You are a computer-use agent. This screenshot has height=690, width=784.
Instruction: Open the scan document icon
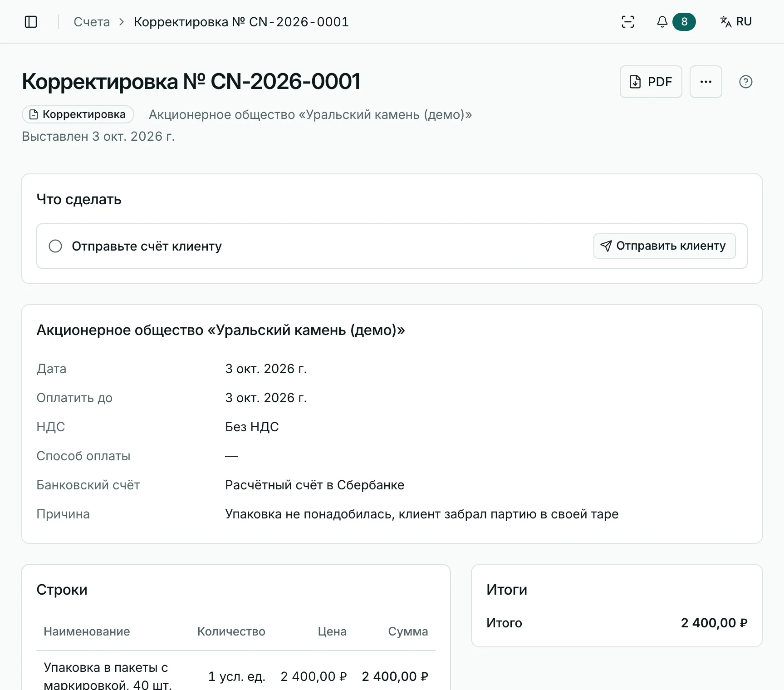(x=628, y=22)
